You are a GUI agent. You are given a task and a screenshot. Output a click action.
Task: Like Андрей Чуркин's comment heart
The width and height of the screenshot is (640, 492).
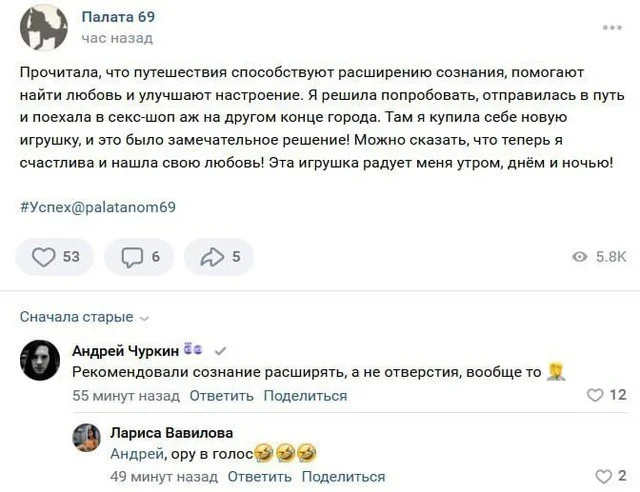tap(595, 395)
